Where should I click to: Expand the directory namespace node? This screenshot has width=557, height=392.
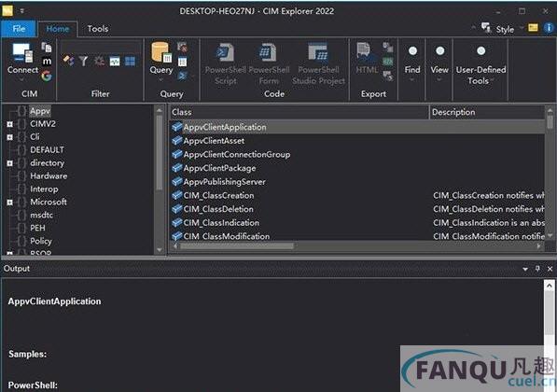coord(10,163)
